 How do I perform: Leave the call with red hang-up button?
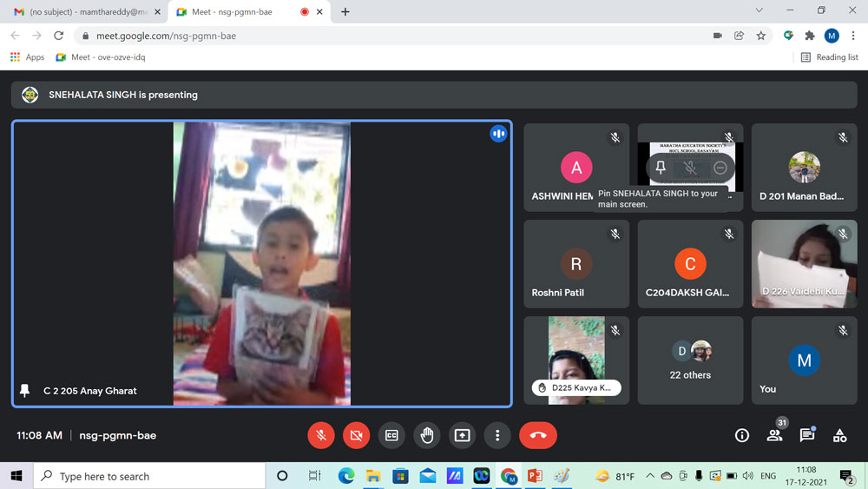pos(537,435)
